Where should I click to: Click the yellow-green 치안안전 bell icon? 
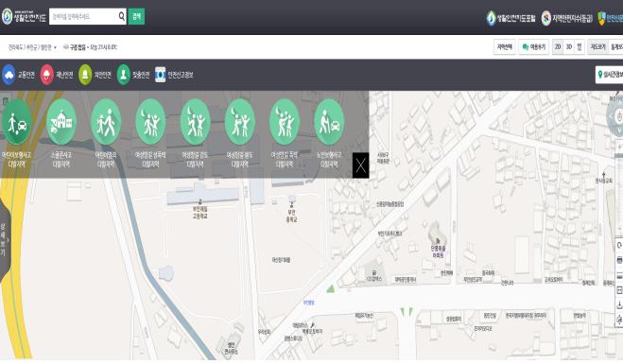pyautogui.click(x=85, y=75)
